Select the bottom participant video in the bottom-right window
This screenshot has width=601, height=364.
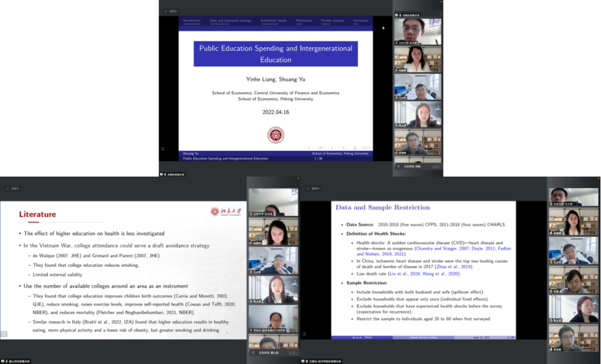(x=574, y=339)
